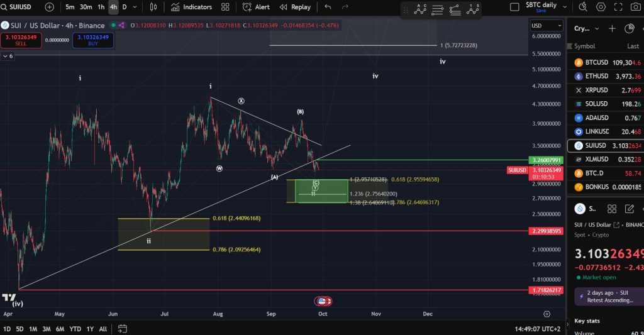Select the 1M date range

[33, 329]
